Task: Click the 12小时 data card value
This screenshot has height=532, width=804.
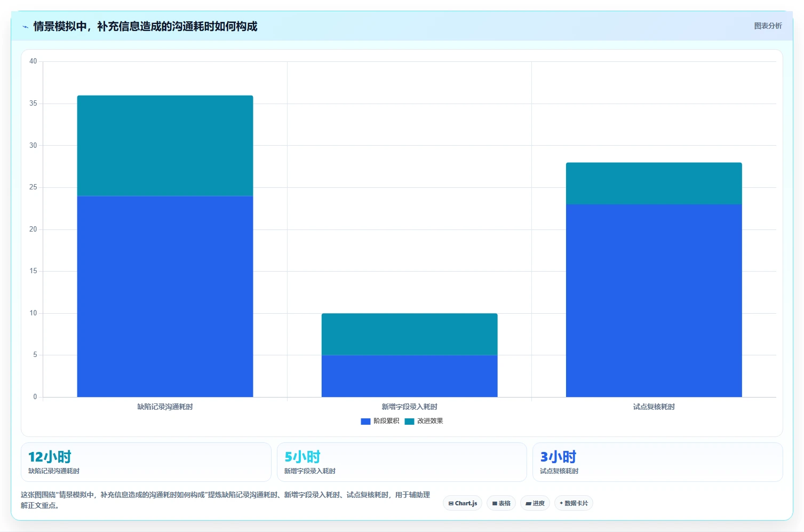Action: (50, 457)
